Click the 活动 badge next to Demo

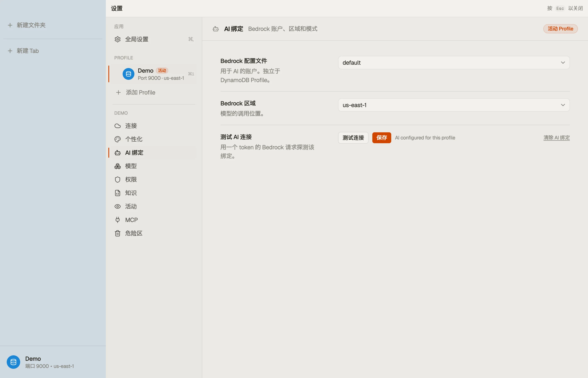[x=162, y=71]
